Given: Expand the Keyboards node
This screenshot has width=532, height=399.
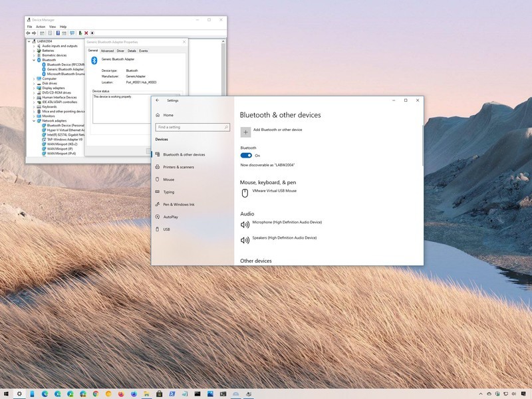Looking at the screenshot, I should 34,107.
